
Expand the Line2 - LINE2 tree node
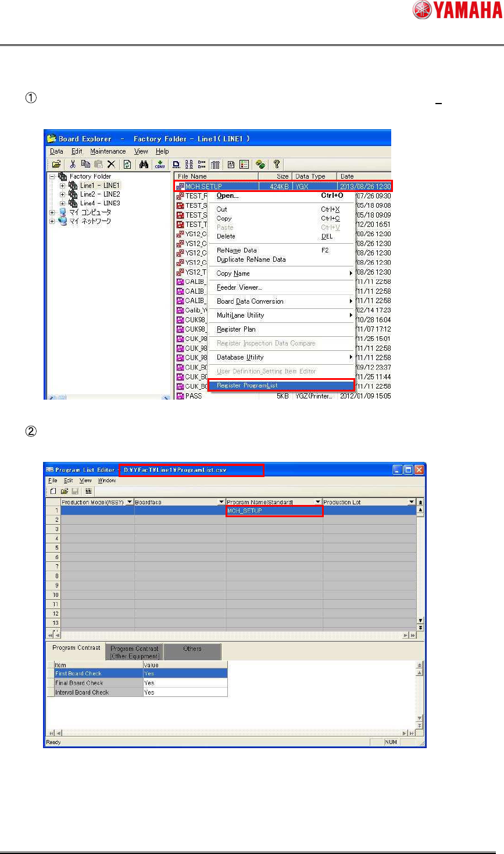(62, 194)
